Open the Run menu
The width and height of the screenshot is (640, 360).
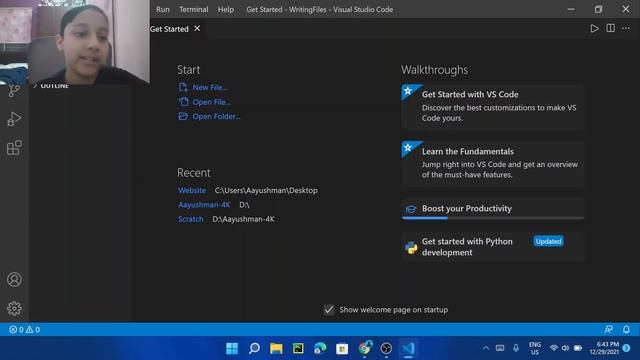pos(162,9)
